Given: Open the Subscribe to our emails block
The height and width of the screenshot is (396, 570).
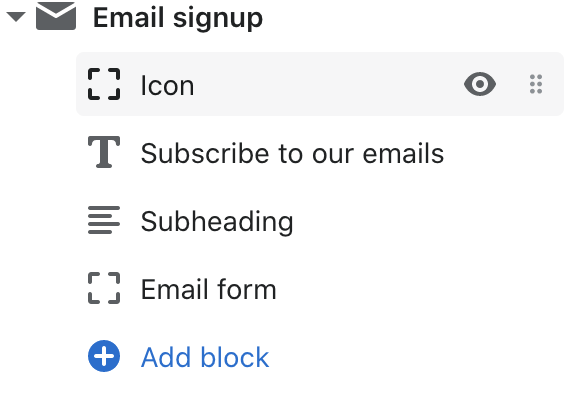Looking at the screenshot, I should point(292,153).
